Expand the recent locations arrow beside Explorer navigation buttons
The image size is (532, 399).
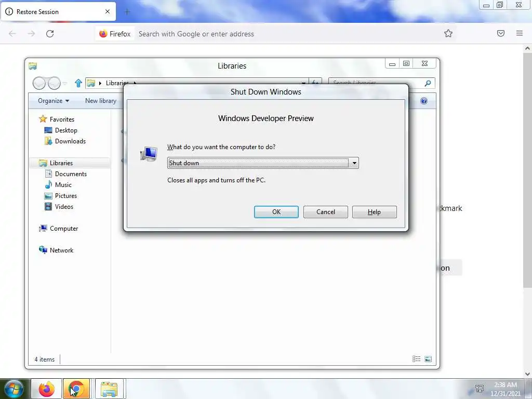[64, 83]
